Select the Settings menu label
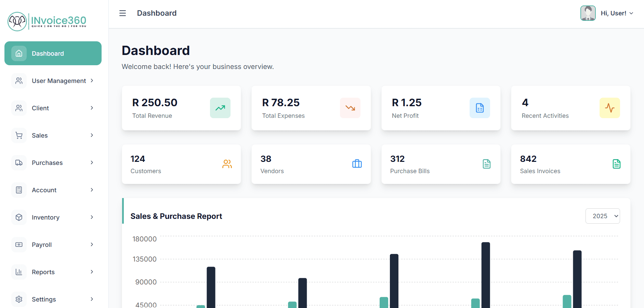This screenshot has width=644, height=308. pos(44,299)
